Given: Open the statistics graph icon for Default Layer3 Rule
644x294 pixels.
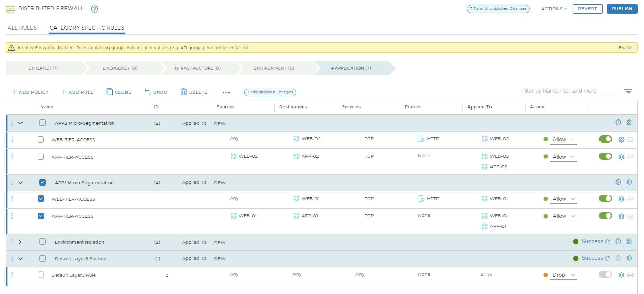Looking at the screenshot, I should [x=630, y=275].
